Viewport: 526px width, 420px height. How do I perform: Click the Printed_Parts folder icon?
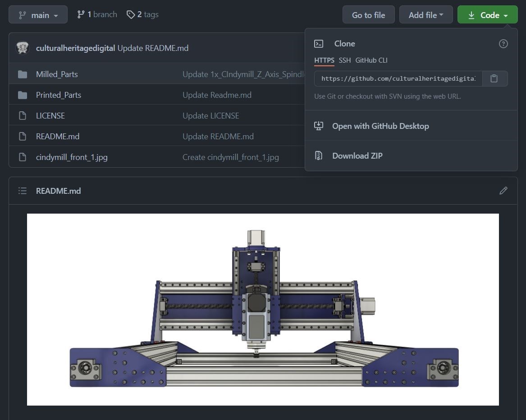coord(23,95)
